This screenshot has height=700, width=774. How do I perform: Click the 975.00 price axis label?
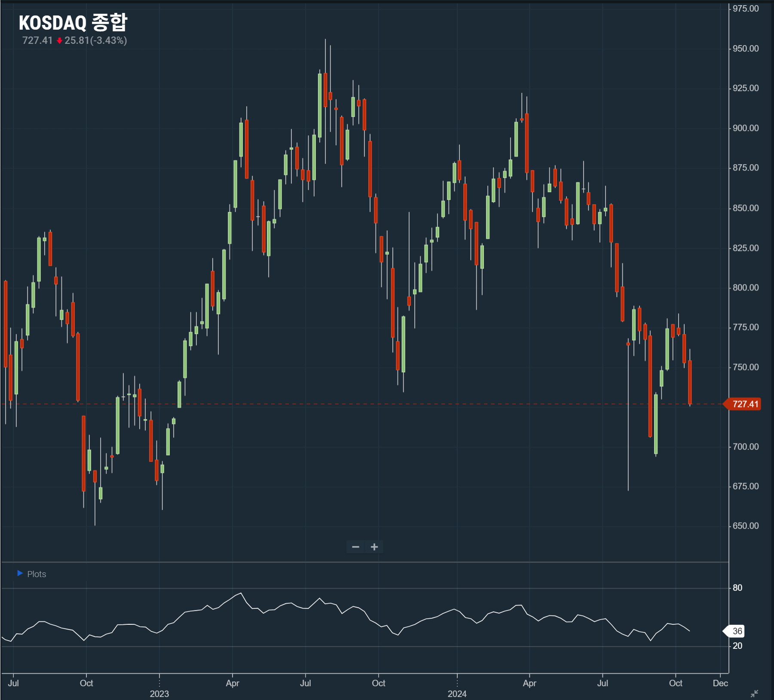pyautogui.click(x=746, y=9)
